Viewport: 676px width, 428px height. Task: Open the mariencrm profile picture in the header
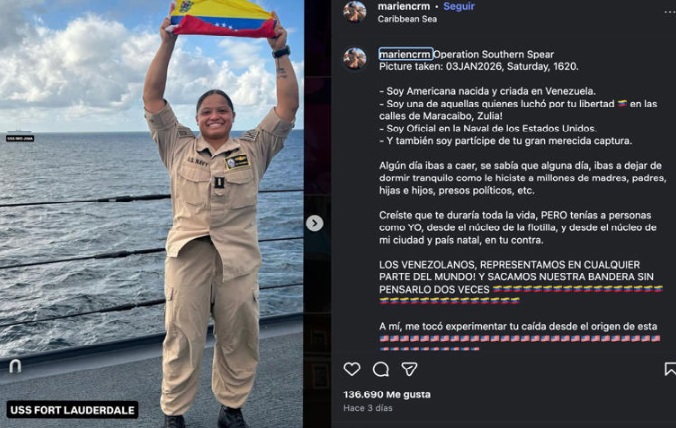point(355,11)
